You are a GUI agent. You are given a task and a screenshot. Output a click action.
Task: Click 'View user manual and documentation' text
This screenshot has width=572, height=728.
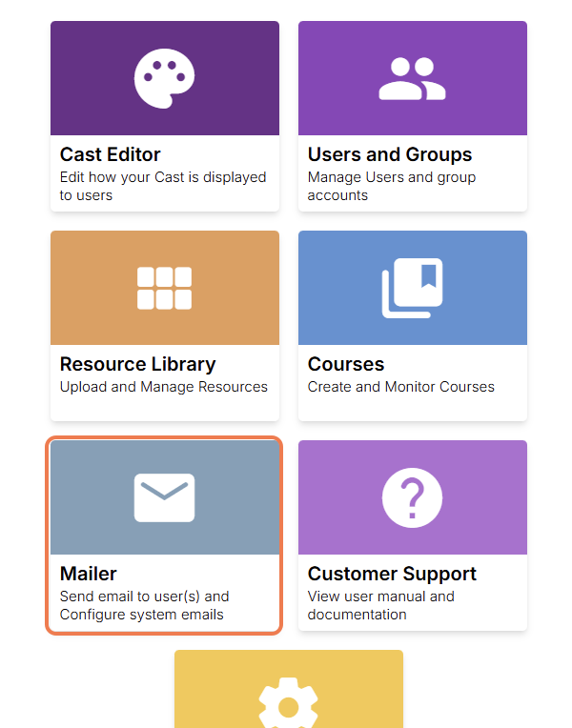coord(380,605)
